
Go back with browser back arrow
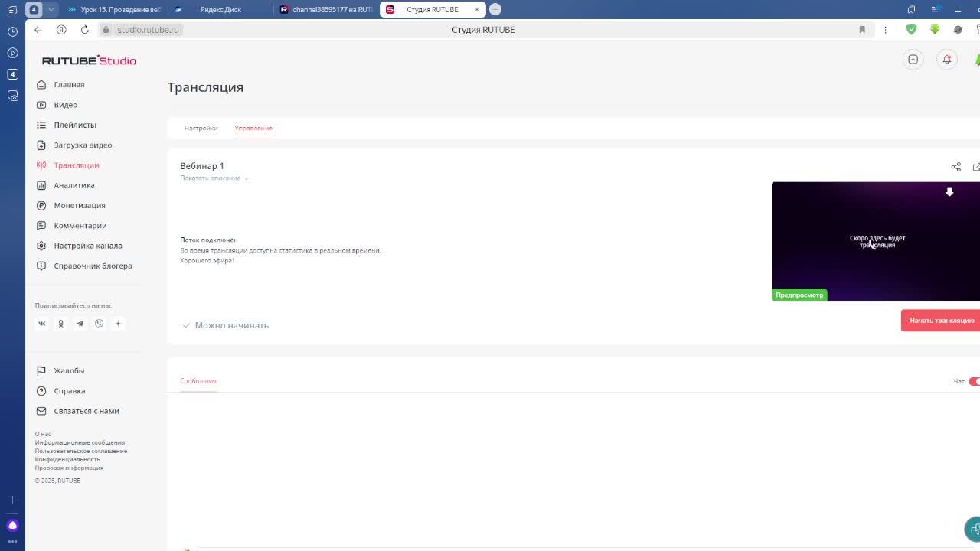38,30
